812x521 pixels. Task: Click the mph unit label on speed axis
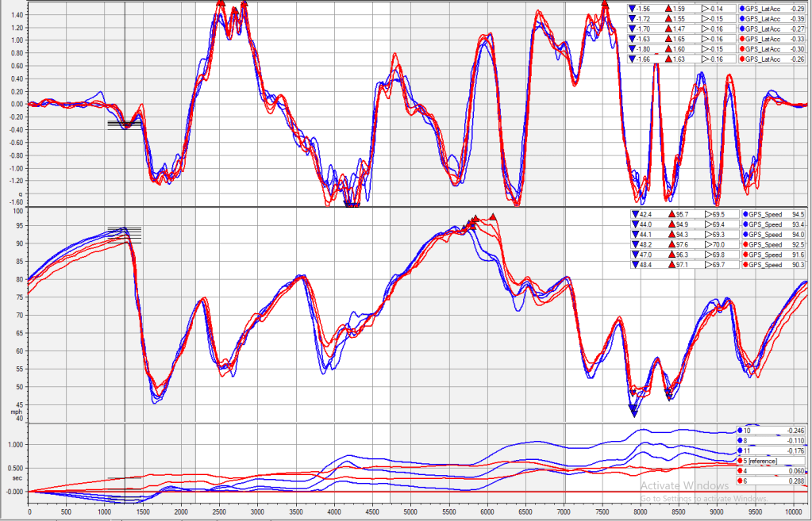click(x=14, y=412)
